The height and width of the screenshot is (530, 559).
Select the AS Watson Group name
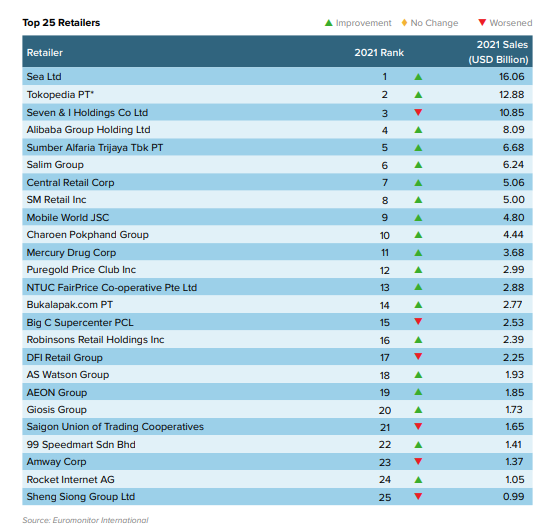click(68, 375)
